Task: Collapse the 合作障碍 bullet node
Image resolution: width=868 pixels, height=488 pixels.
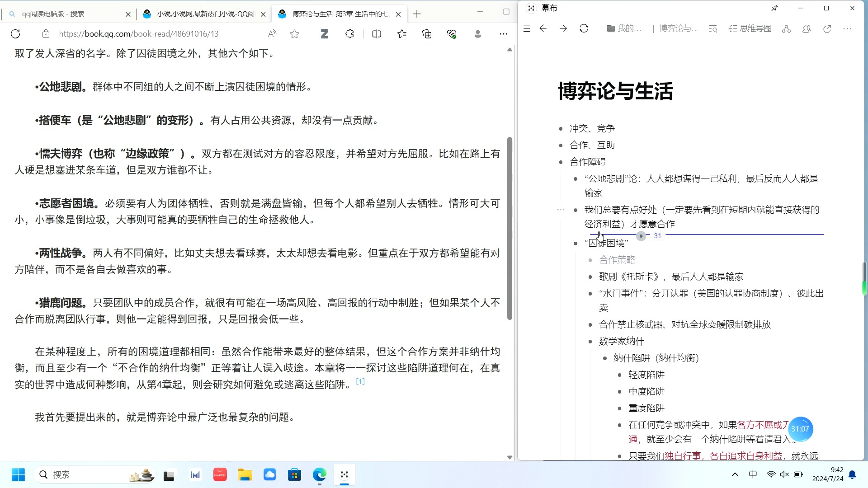Action: 561,162
